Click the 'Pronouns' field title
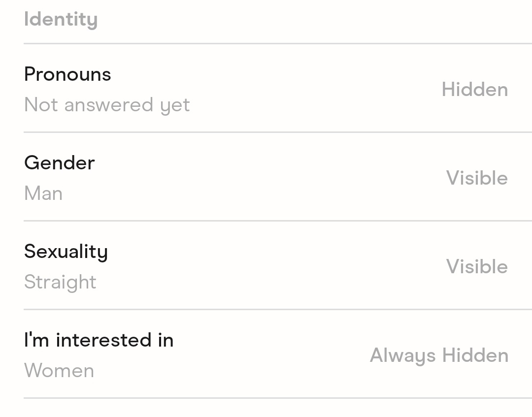The height and width of the screenshot is (417, 532). pos(67,74)
